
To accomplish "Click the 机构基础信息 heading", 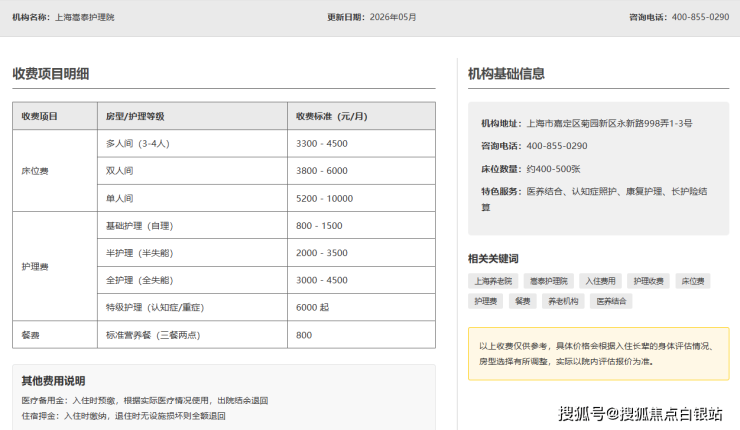I will point(506,74).
